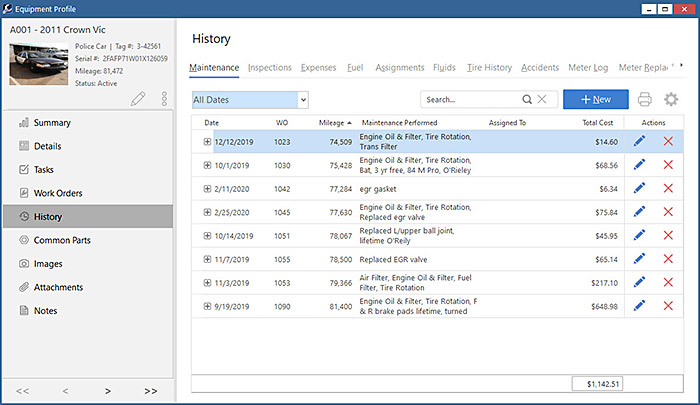Create a new maintenance record
The width and height of the screenshot is (700, 405).
tap(596, 99)
